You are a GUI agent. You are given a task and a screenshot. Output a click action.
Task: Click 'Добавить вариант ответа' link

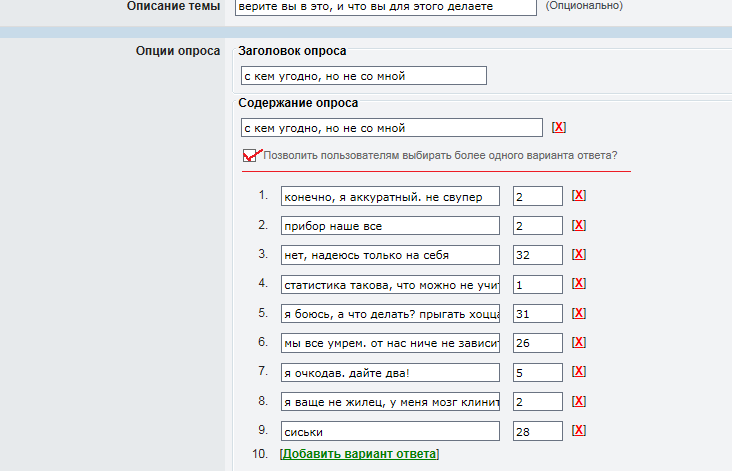click(359, 454)
